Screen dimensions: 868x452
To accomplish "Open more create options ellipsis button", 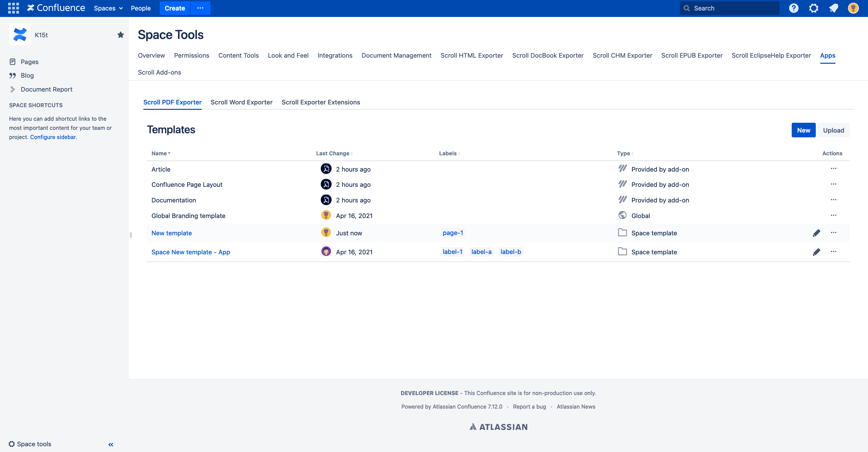I will [x=200, y=8].
